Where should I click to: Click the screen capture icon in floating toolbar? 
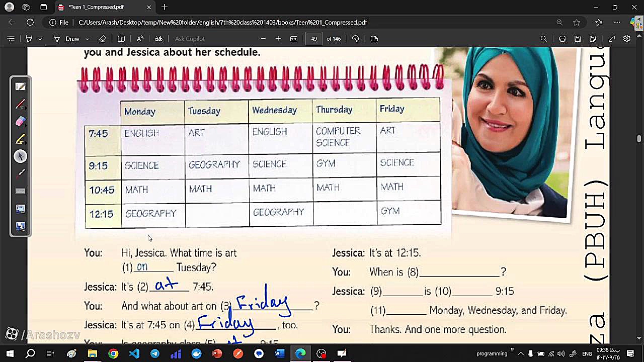point(21,209)
